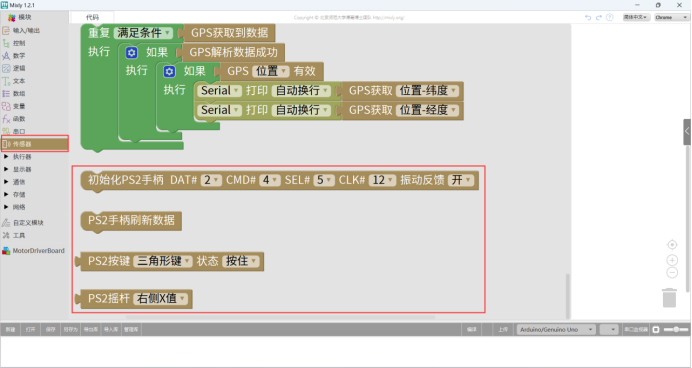Open the GPS 位置 dropdown
Viewport: 692px width, 368px height.
271,71
